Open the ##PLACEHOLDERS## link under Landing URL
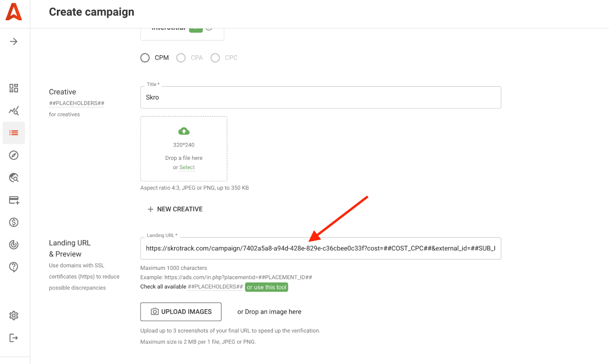This screenshot has width=609, height=364. click(x=216, y=286)
